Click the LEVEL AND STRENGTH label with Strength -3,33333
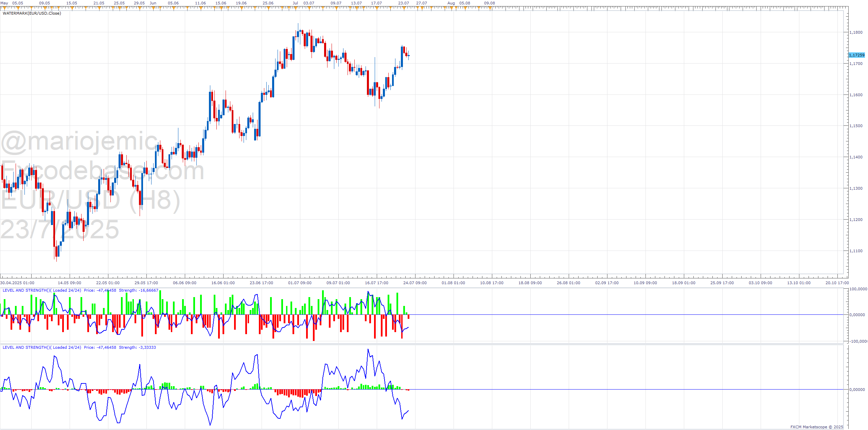This screenshot has width=868, height=430. 79,347
